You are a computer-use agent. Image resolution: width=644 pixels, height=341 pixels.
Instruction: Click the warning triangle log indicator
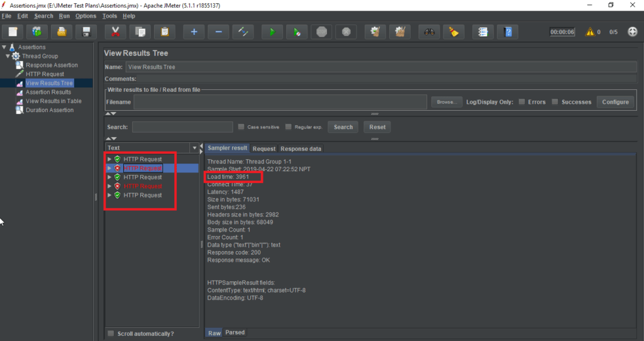(590, 32)
